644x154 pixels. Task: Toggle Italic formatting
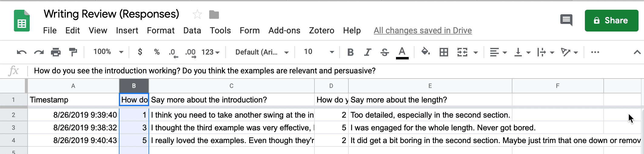(367, 52)
